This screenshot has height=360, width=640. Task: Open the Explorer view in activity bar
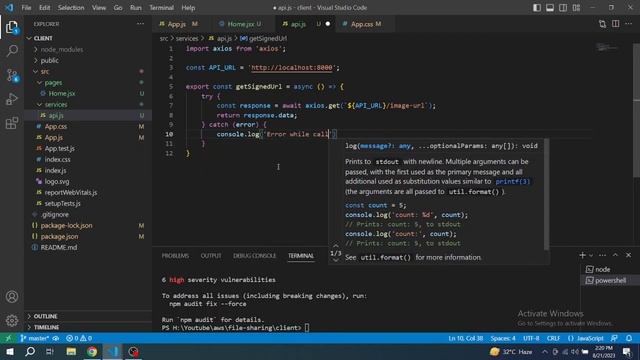click(12, 27)
